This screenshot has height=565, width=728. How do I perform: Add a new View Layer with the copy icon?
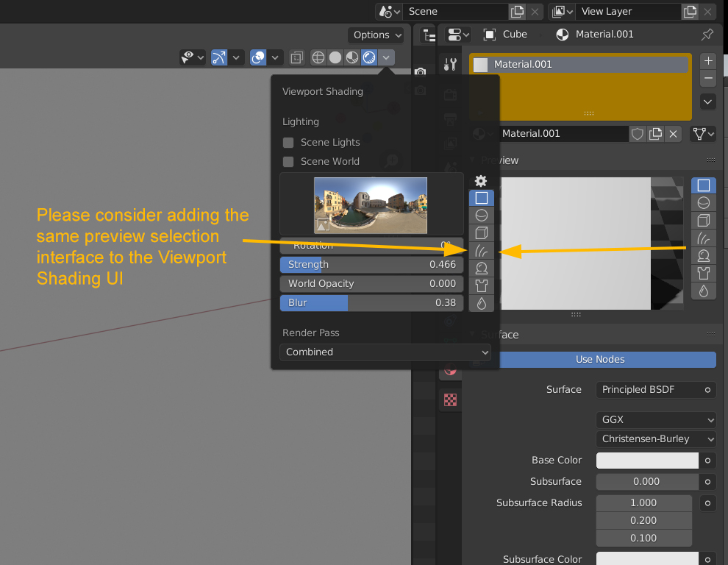click(x=690, y=12)
